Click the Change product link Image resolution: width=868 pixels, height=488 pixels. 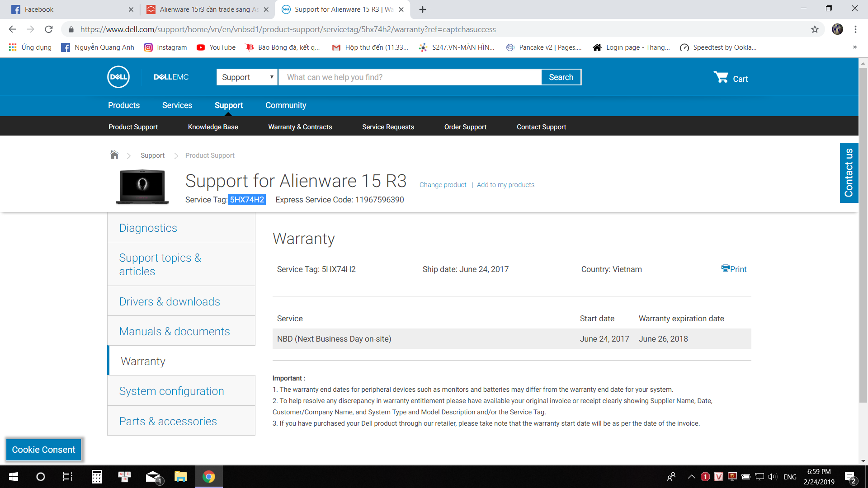[x=443, y=185]
